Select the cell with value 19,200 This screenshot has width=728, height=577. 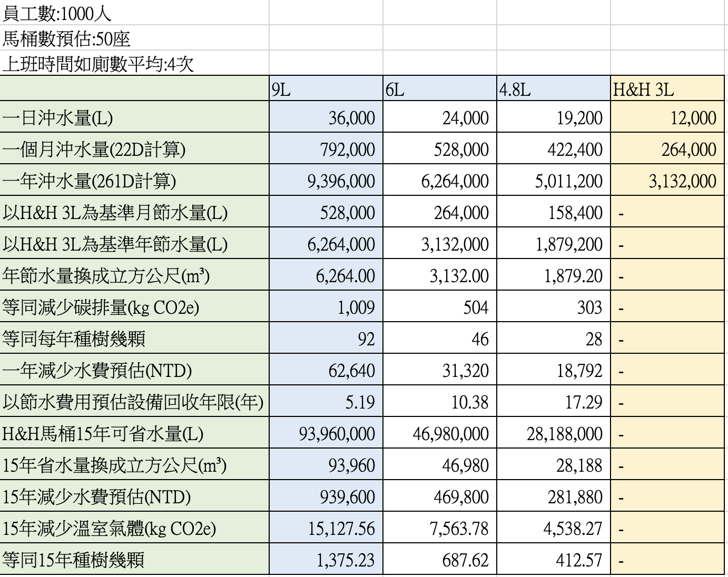tap(554, 117)
